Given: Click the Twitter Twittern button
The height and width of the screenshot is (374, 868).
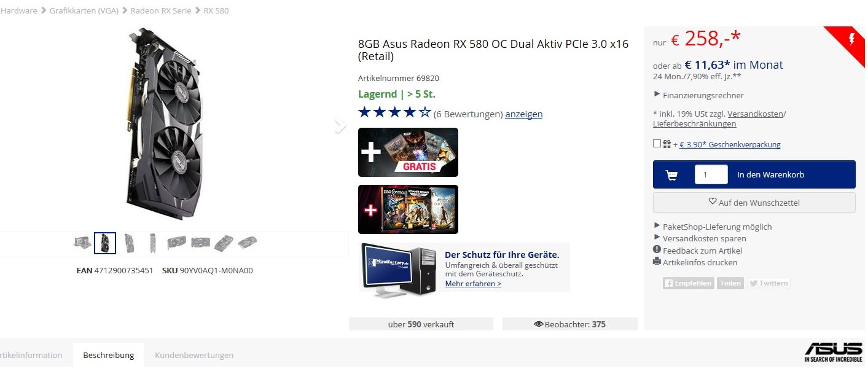Looking at the screenshot, I should pyautogui.click(x=768, y=283).
